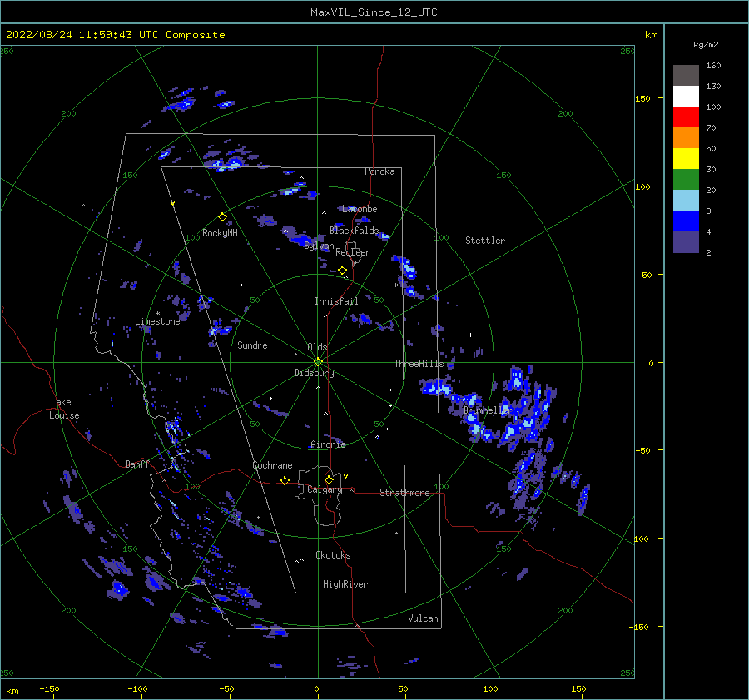Select the Stettler label
Screen dimensions: 749x700
tap(485, 241)
